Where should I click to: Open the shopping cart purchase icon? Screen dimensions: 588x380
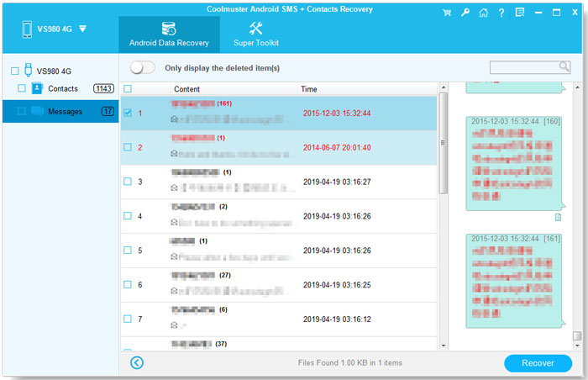[x=447, y=13]
